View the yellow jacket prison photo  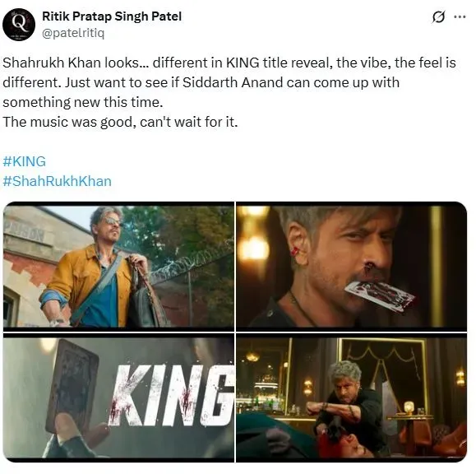(118, 267)
